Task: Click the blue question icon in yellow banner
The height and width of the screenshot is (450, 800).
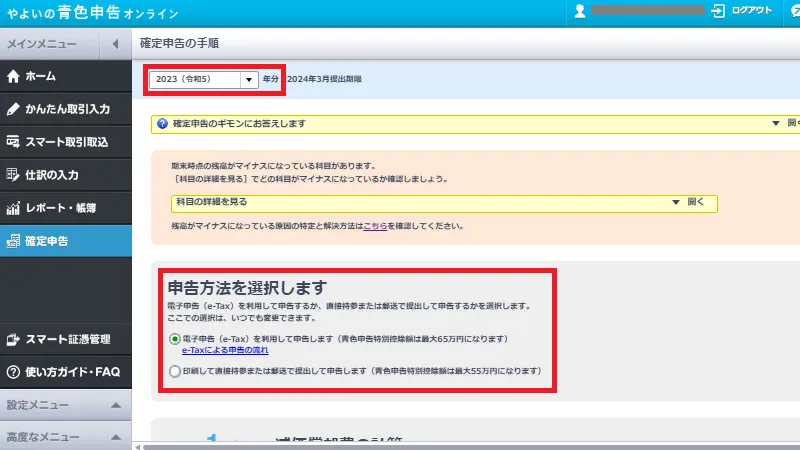Action: [x=162, y=123]
